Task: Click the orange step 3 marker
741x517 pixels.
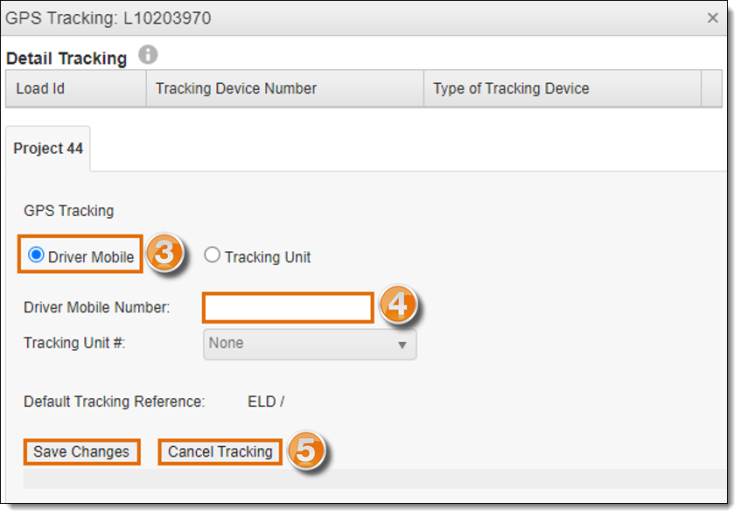Action: pyautogui.click(x=164, y=253)
